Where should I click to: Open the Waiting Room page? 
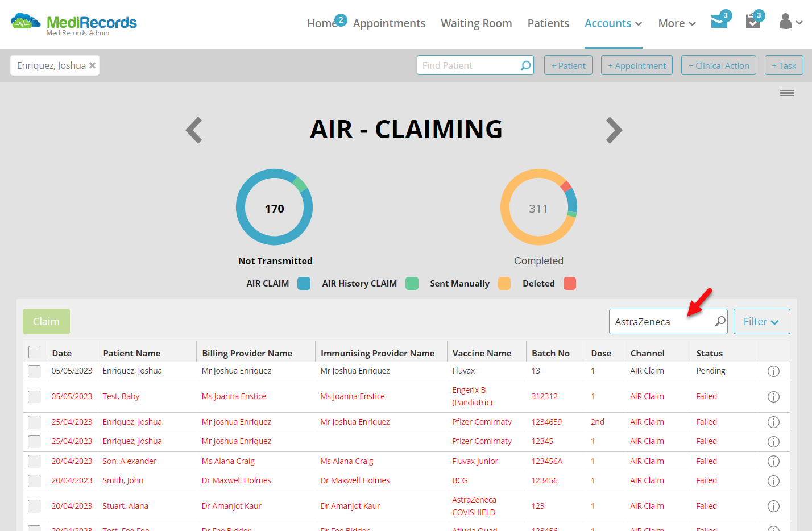click(x=477, y=23)
